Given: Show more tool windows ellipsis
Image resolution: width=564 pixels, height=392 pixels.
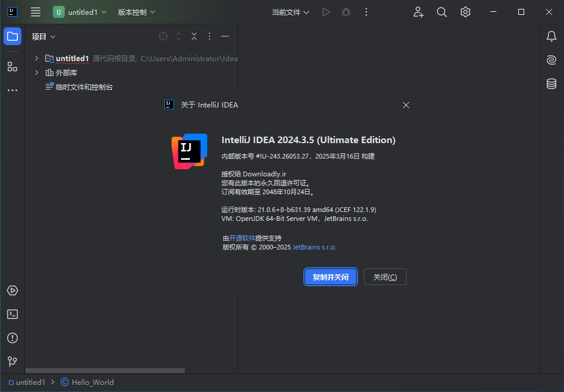Looking at the screenshot, I should pyautogui.click(x=12, y=90).
